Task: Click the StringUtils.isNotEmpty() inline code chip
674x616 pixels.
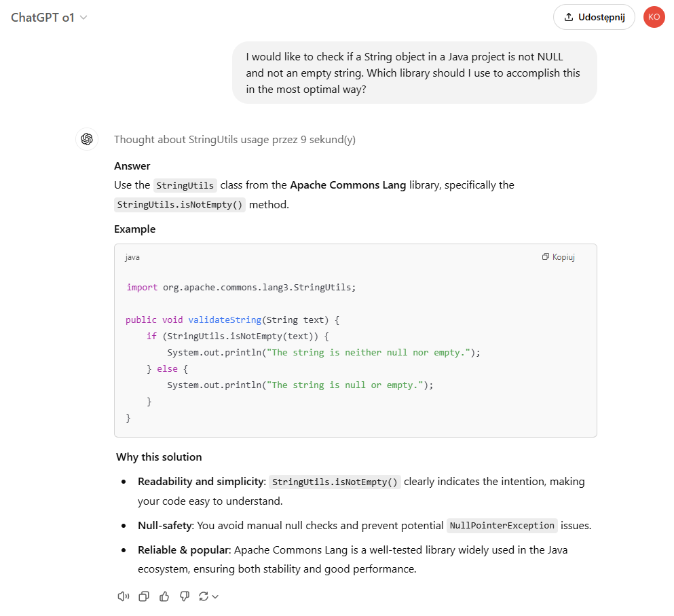Action: pyautogui.click(x=180, y=204)
